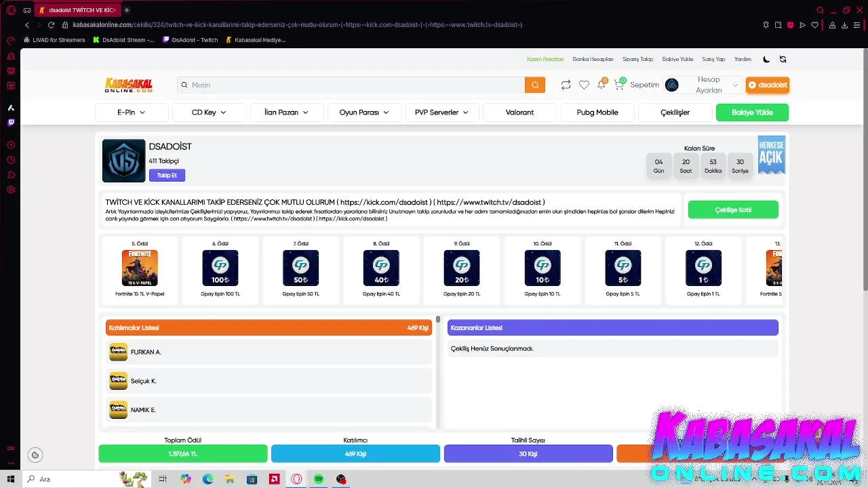Open the Twitch panel in Opera sidebar
Image resolution: width=868 pixels, height=488 pixels.
pos(11,123)
